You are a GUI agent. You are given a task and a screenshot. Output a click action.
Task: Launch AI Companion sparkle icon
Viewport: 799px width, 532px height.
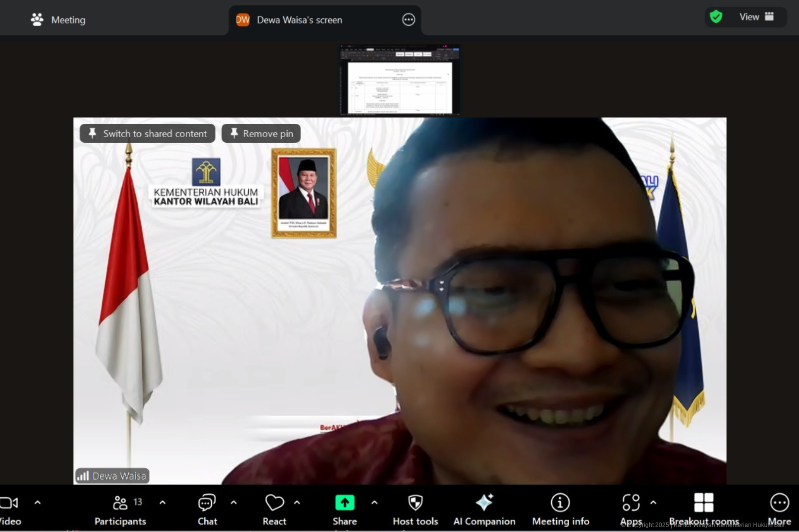tap(484, 503)
